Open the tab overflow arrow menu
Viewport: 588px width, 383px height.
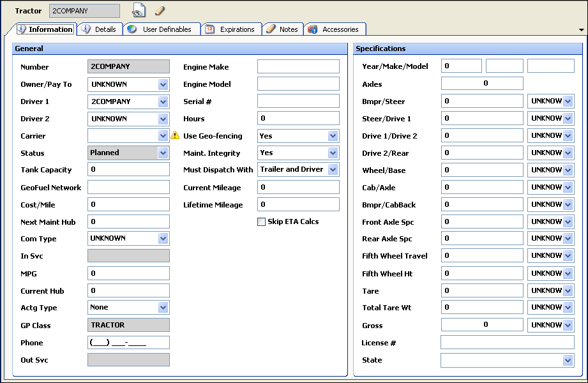(581, 30)
